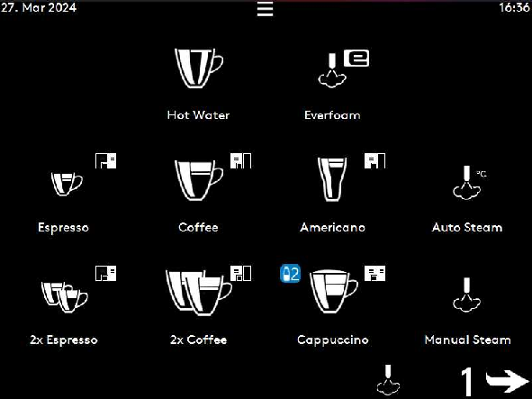Tap the grinder badge beside 2x Coffee

[x=241, y=274]
